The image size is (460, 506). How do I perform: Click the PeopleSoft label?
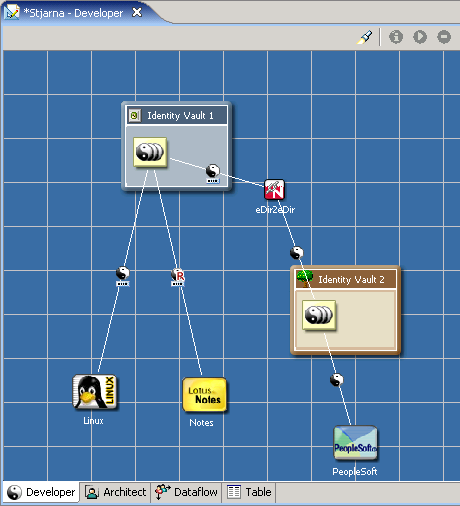[x=355, y=471]
